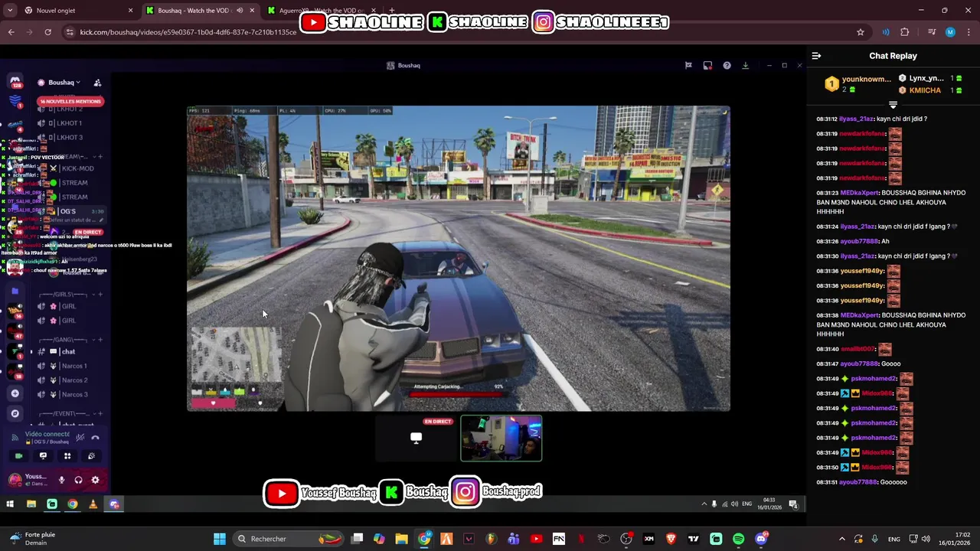Open VLC in the inner taskbar
The height and width of the screenshot is (551, 980).
[93, 504]
